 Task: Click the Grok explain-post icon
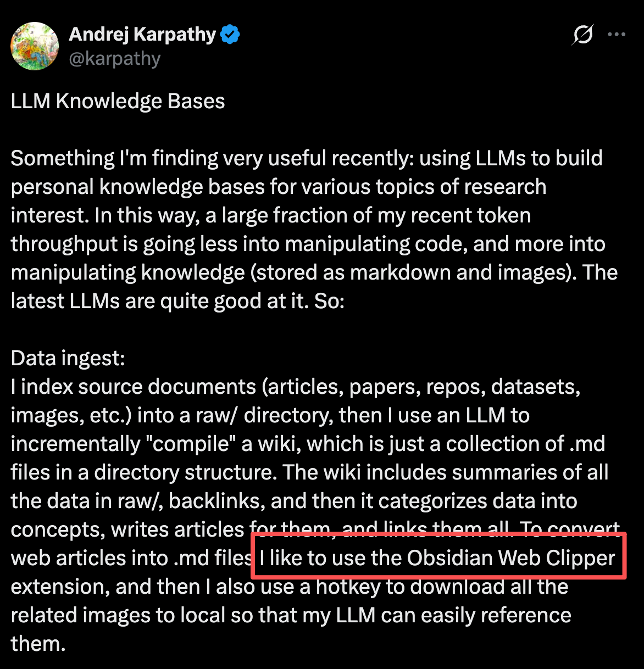pyautogui.click(x=582, y=35)
